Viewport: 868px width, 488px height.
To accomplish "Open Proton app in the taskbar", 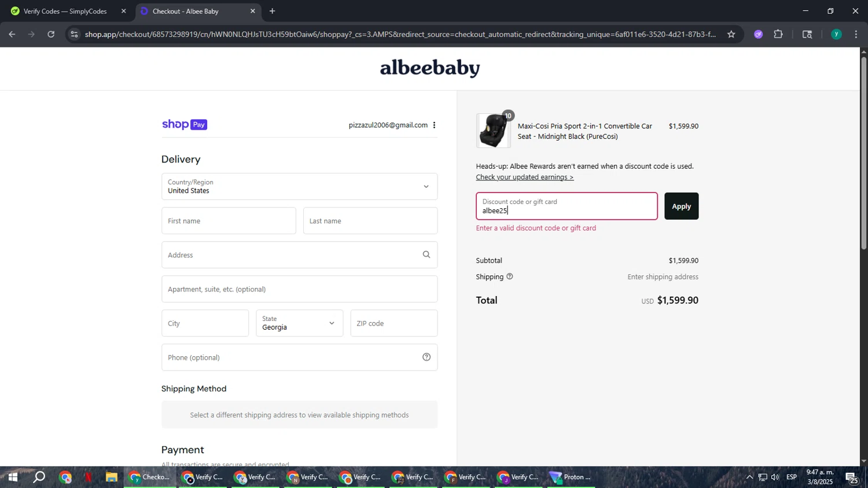I will tap(571, 477).
